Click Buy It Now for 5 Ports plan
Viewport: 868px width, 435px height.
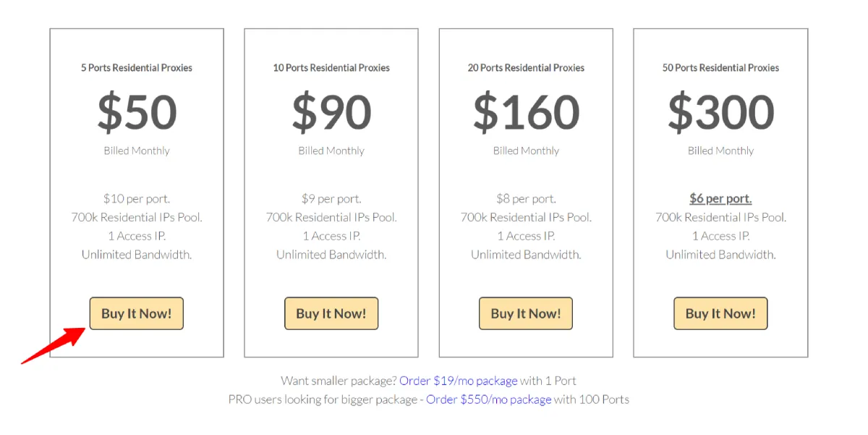point(136,313)
